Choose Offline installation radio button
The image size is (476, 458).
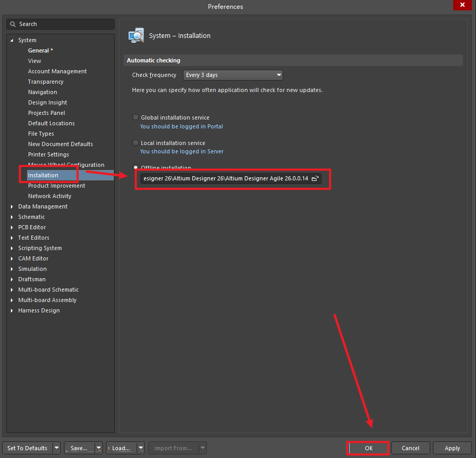click(x=136, y=167)
